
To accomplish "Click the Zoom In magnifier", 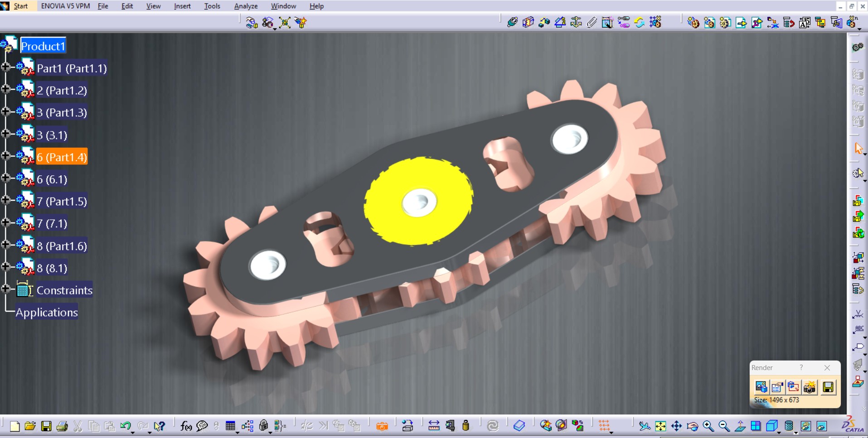I will (708, 426).
